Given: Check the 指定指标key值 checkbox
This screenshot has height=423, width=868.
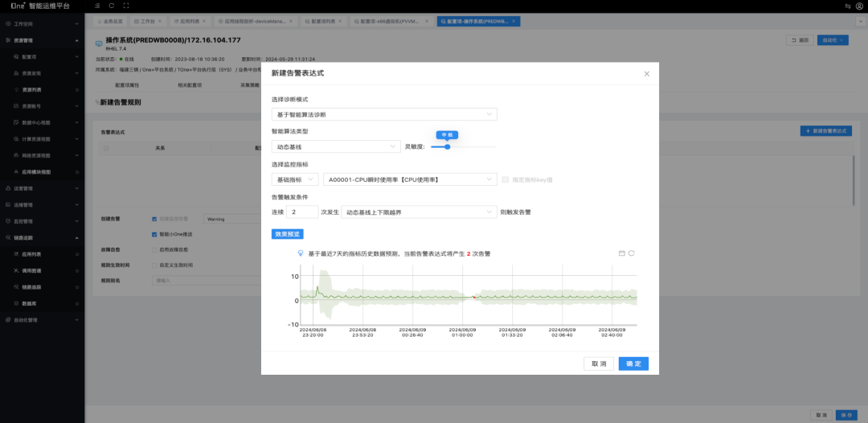Looking at the screenshot, I should pyautogui.click(x=505, y=179).
